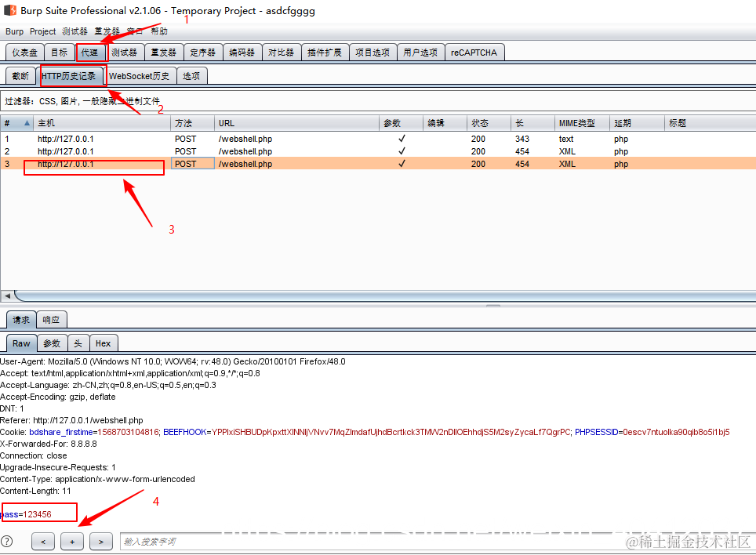Viewport: 756px width, 555px height.
Task: Sort by the URL column header
Action: tap(296, 123)
